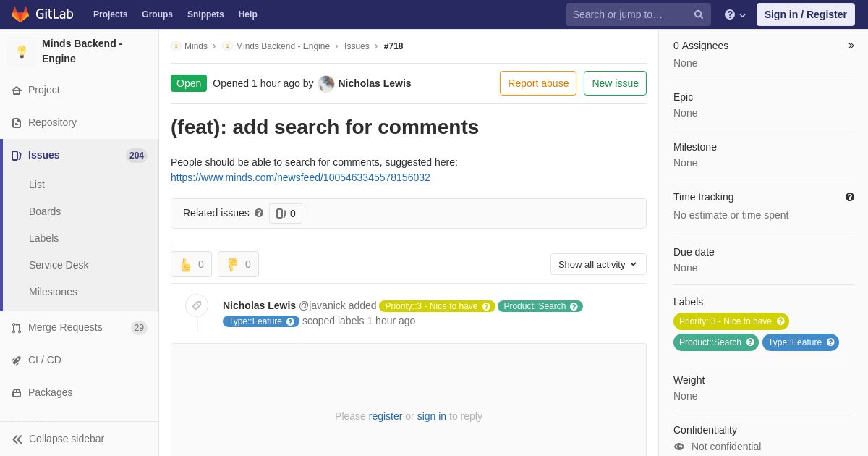The width and height of the screenshot is (868, 456).
Task: Click help icon on sidebar Product::Search label
Action: pos(750,342)
